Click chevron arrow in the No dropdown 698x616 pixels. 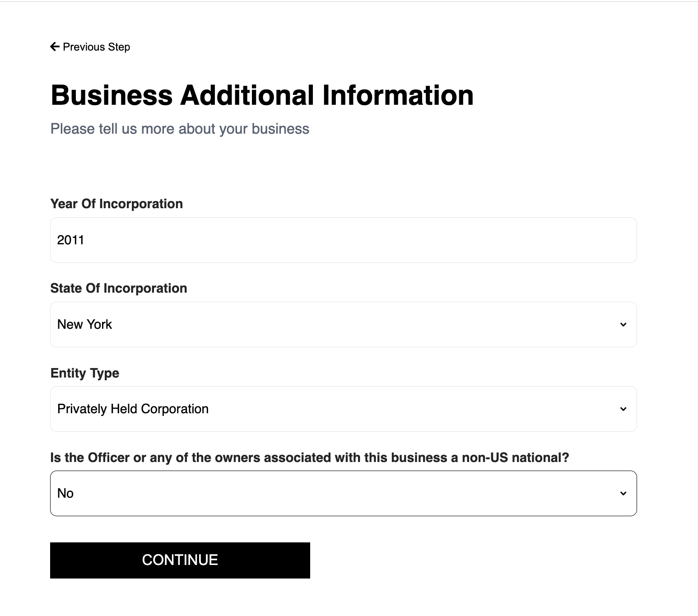[x=623, y=493]
